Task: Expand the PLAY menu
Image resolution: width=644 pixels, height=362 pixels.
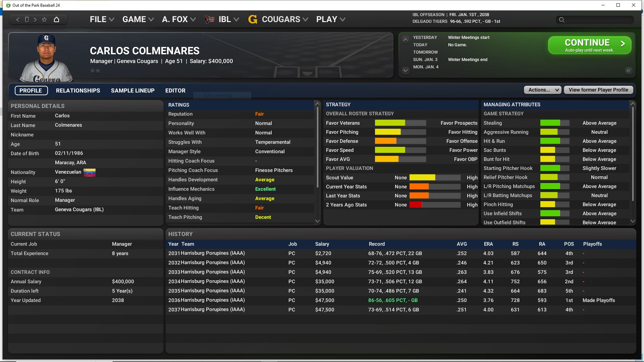Action: coord(330,19)
